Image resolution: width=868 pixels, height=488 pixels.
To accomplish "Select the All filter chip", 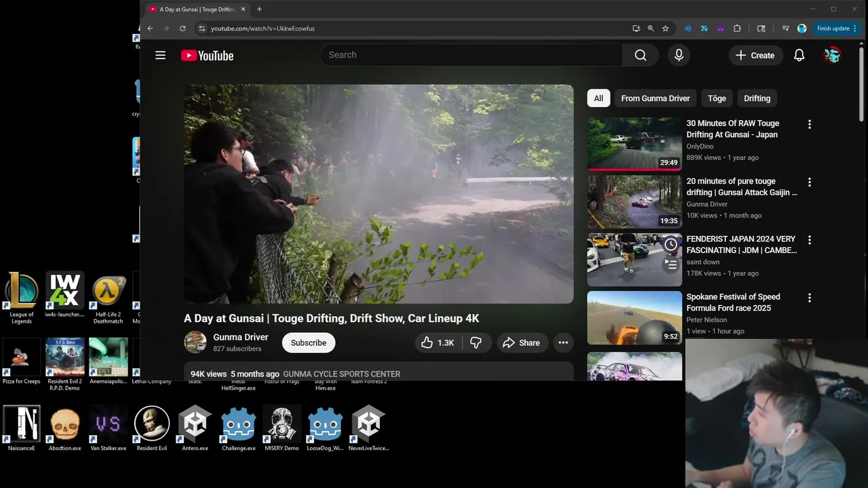I will [599, 98].
